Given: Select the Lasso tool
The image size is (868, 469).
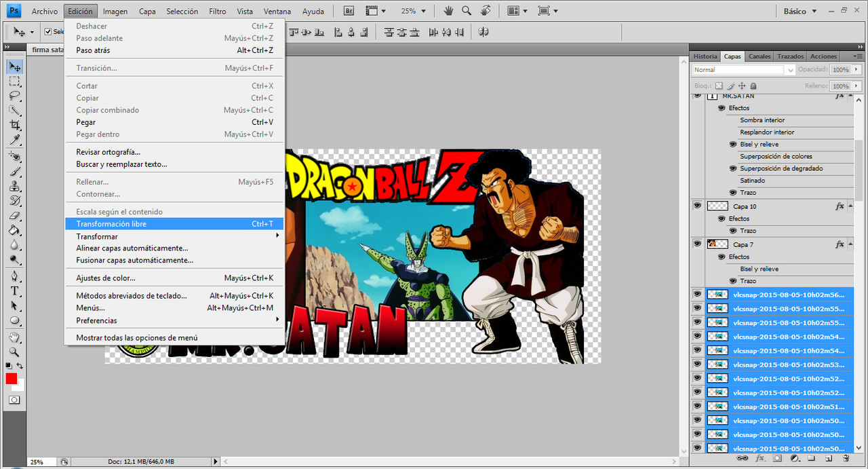Looking at the screenshot, I should click(15, 96).
